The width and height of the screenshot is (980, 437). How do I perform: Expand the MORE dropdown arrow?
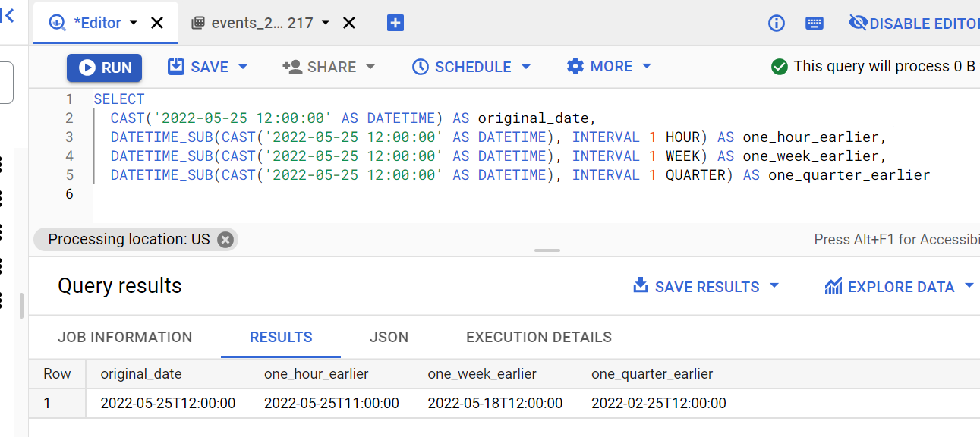[647, 66]
